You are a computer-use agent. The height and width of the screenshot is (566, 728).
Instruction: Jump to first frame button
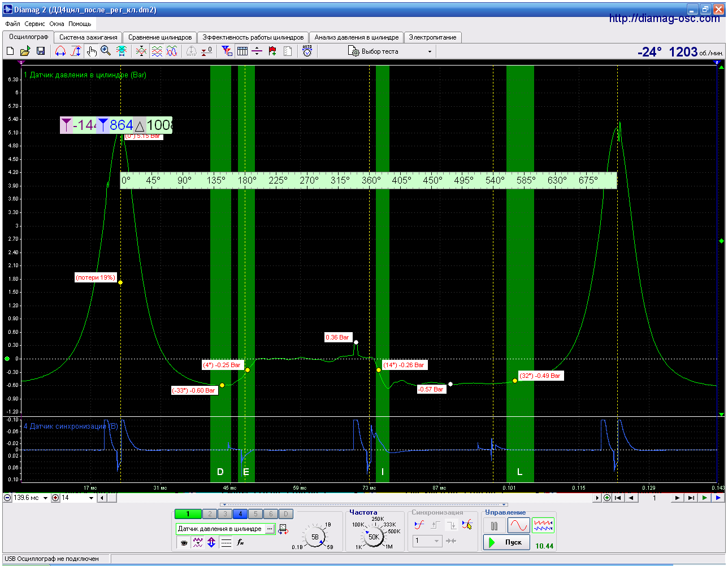[618, 498]
